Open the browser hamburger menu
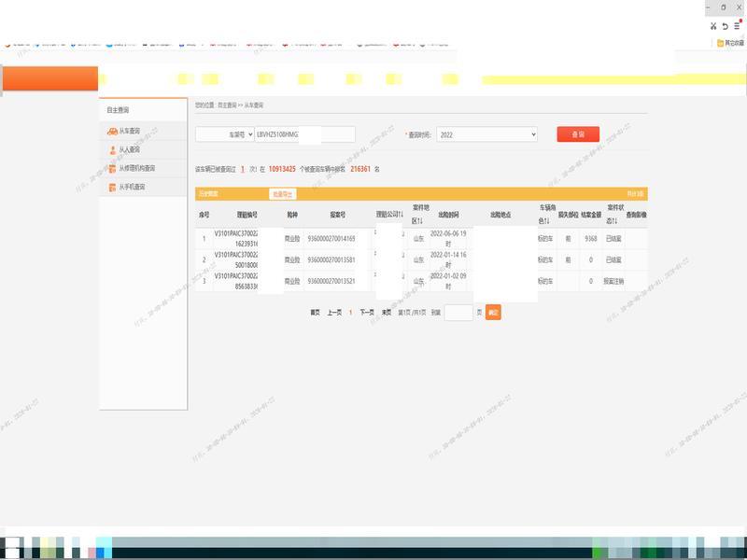 (737, 26)
